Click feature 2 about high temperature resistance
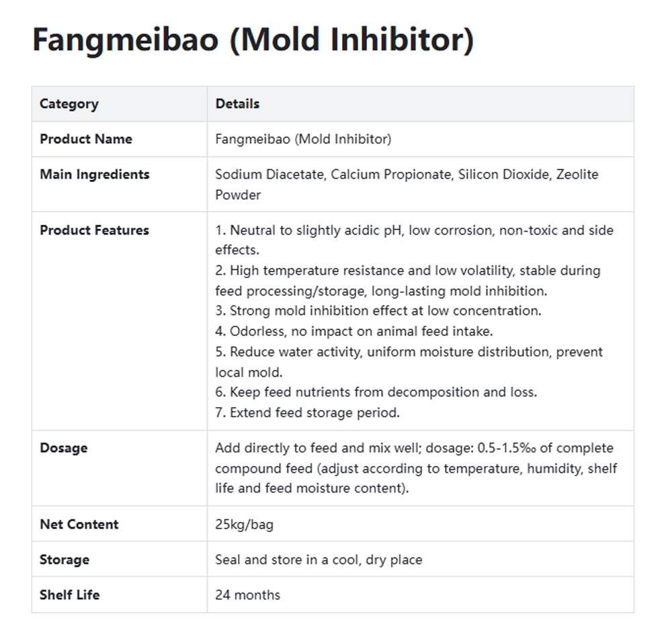 [x=408, y=281]
